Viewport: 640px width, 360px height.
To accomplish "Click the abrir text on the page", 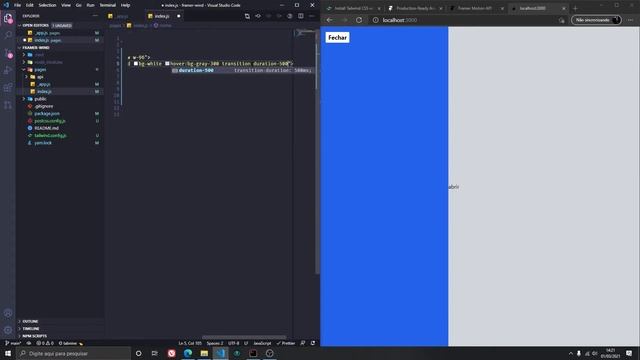I will click(454, 187).
